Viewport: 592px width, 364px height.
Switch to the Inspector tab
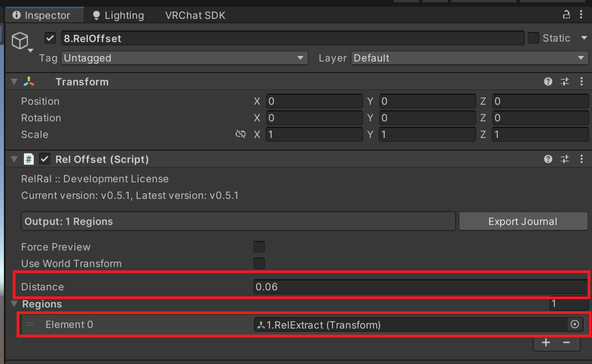pos(44,15)
